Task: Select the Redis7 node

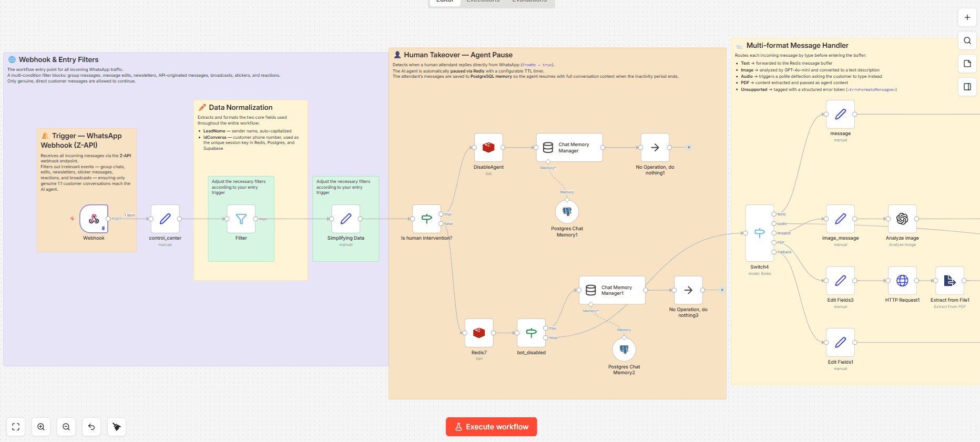Action: pos(479,333)
